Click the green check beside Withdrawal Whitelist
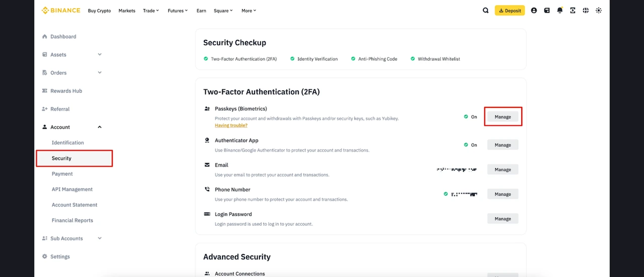644x277 pixels. tap(413, 59)
